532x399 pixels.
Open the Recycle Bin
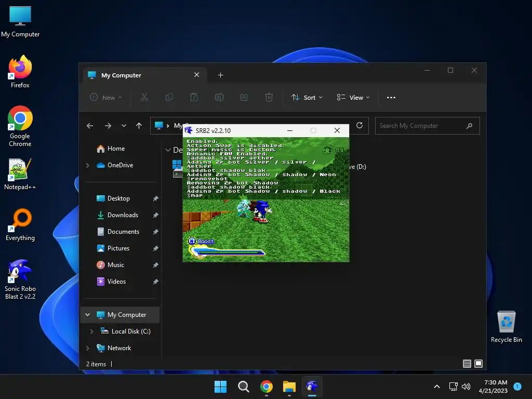point(506,327)
